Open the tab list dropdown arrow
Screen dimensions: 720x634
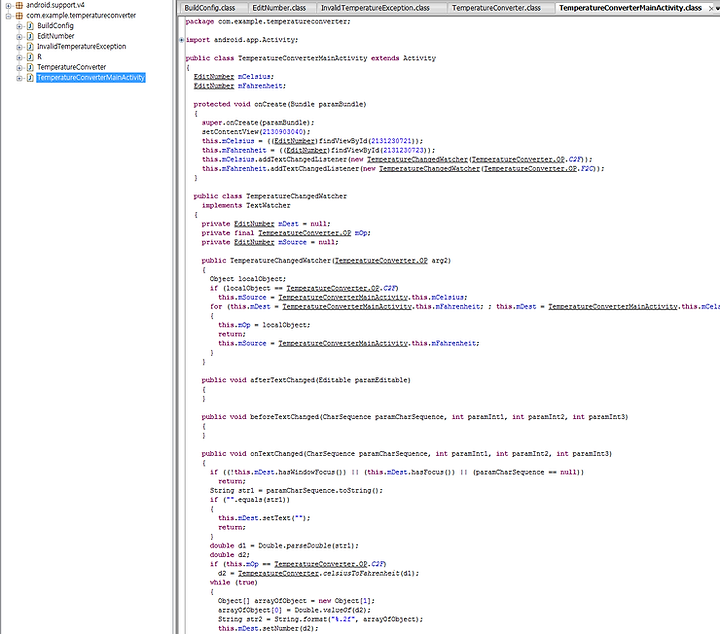pos(717,8)
